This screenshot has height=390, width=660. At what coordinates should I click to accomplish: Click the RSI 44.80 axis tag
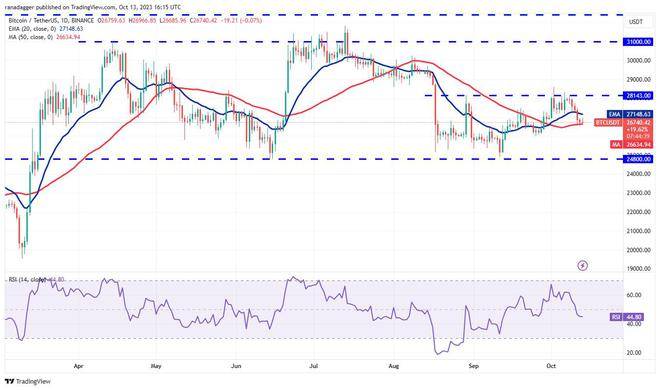[x=627, y=316]
